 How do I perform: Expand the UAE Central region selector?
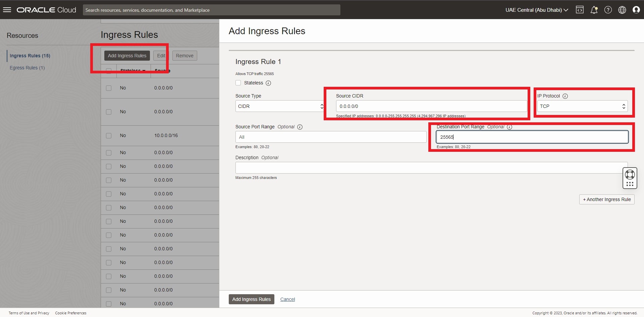pos(537,10)
